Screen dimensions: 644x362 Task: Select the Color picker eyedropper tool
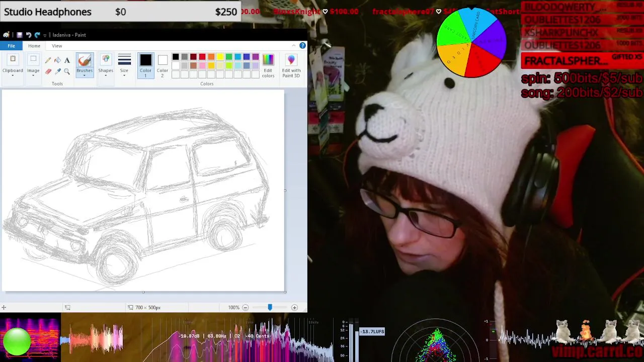click(x=57, y=71)
